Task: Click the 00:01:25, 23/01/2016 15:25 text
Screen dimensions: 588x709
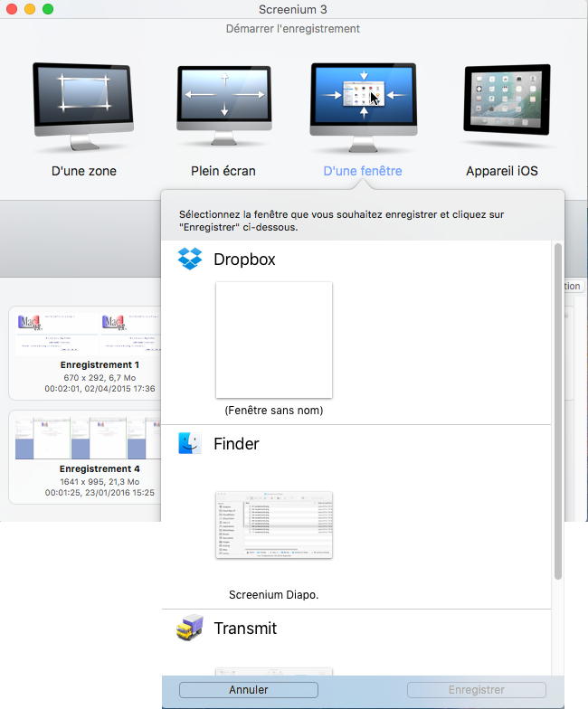Action: click(x=100, y=492)
